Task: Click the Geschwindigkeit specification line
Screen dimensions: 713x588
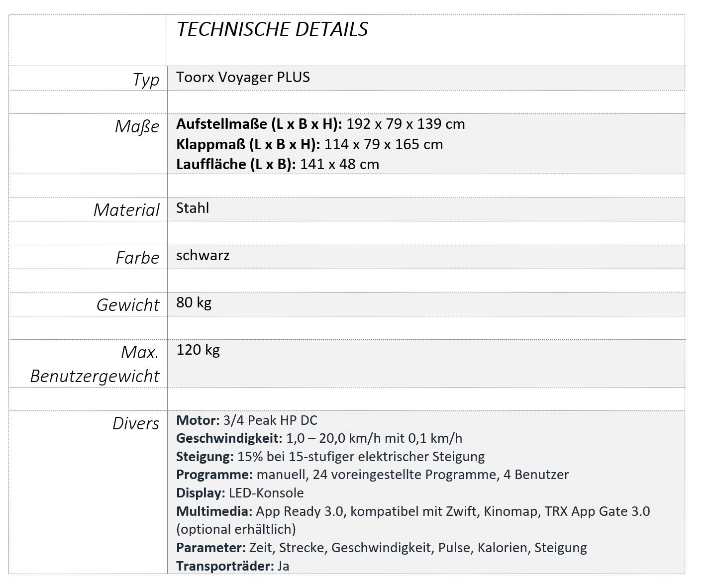Action: point(319,438)
